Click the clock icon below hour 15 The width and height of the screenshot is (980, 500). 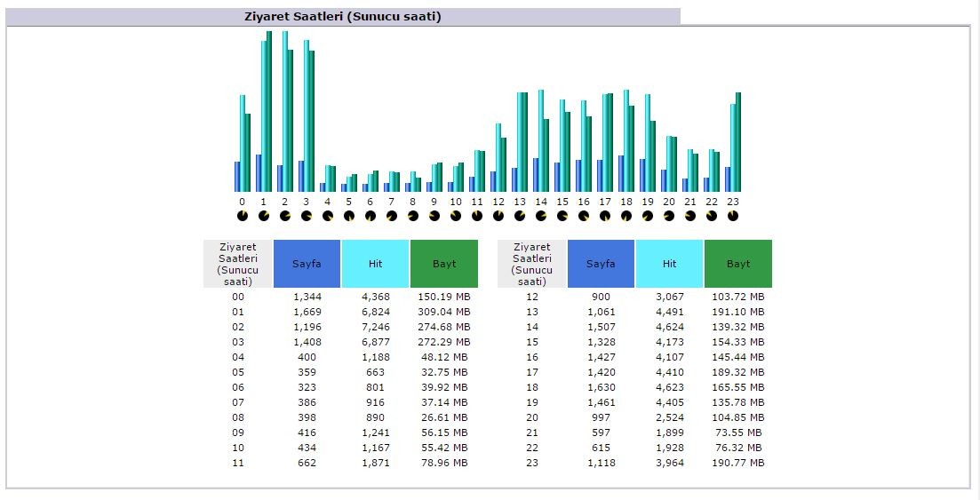pyautogui.click(x=562, y=216)
